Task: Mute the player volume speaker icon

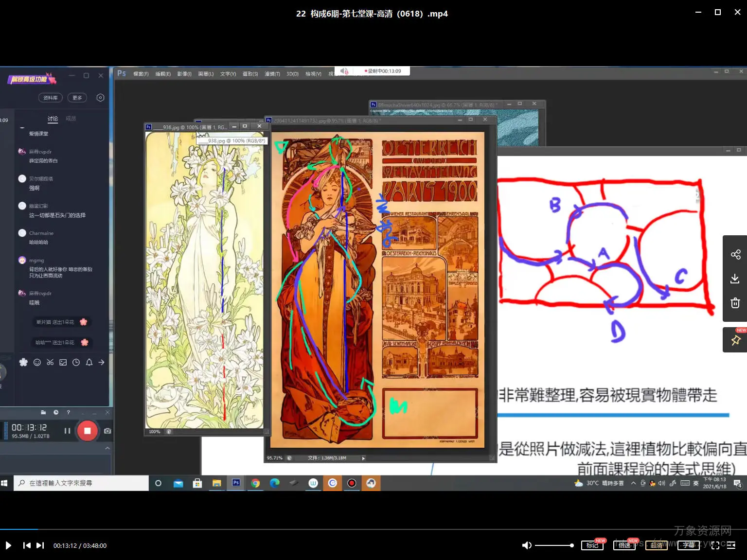Action: click(526, 545)
